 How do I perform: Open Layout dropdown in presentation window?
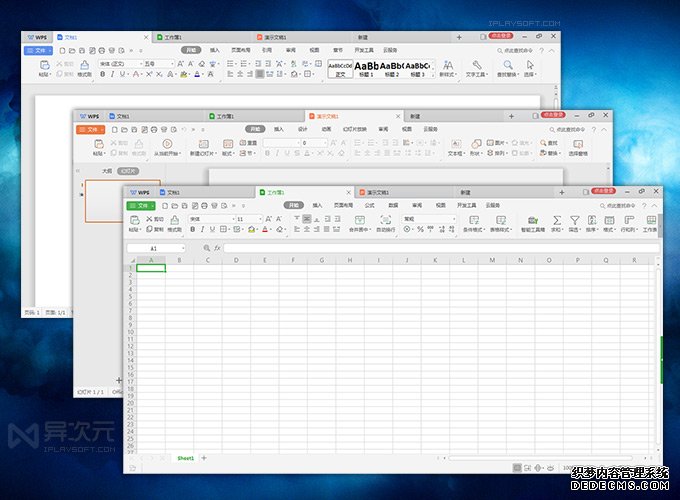tap(228, 147)
